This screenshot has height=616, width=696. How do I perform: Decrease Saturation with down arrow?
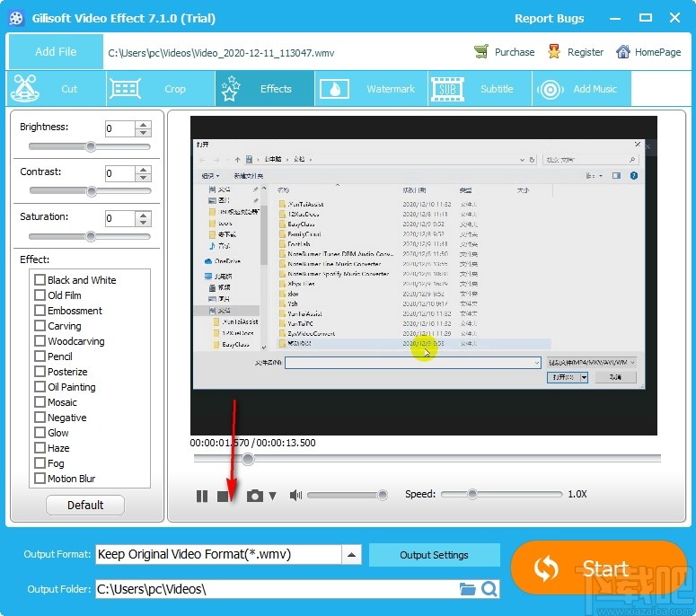(144, 223)
